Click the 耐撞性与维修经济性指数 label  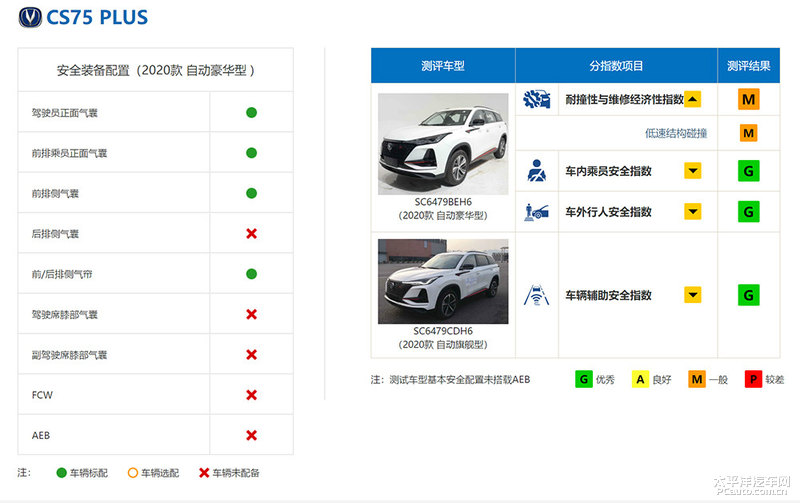(x=624, y=99)
